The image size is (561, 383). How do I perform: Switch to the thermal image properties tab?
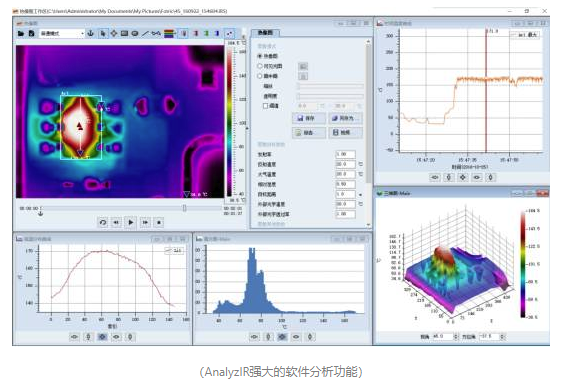click(x=265, y=33)
